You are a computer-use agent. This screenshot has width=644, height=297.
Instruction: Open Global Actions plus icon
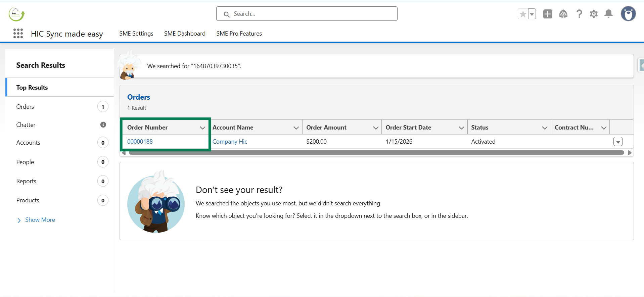pyautogui.click(x=548, y=14)
